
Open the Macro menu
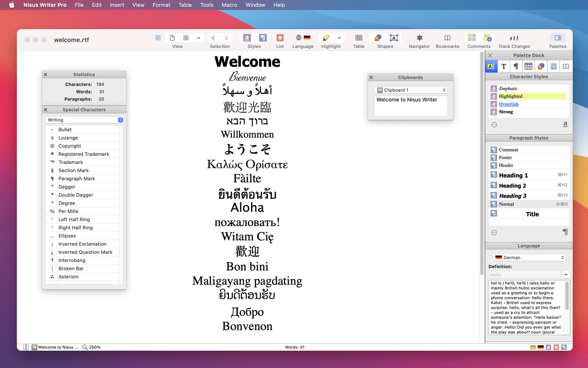(229, 5)
